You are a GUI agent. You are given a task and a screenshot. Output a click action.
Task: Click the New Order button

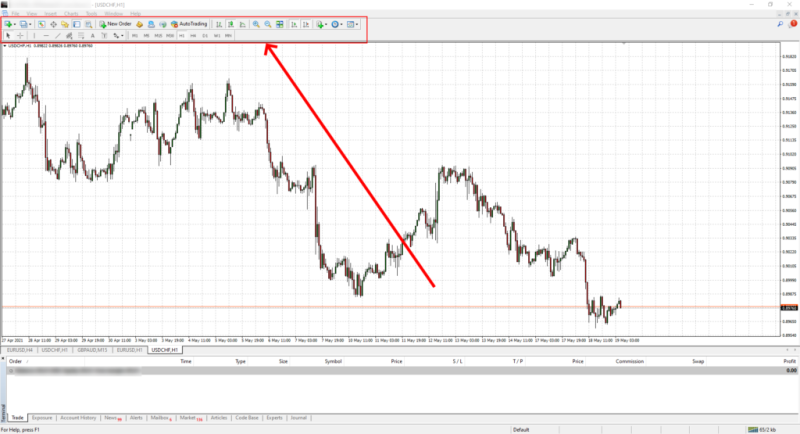tap(116, 23)
